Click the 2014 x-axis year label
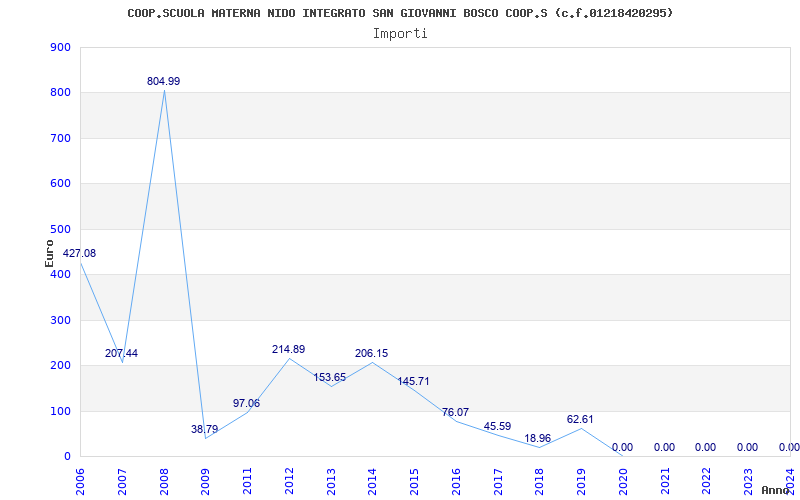This screenshot has width=800, height=500. coord(372,481)
